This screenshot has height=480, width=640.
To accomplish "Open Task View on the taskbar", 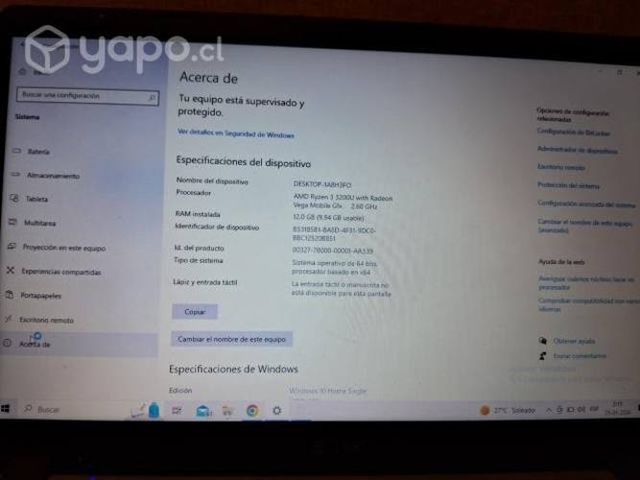I will (177, 411).
